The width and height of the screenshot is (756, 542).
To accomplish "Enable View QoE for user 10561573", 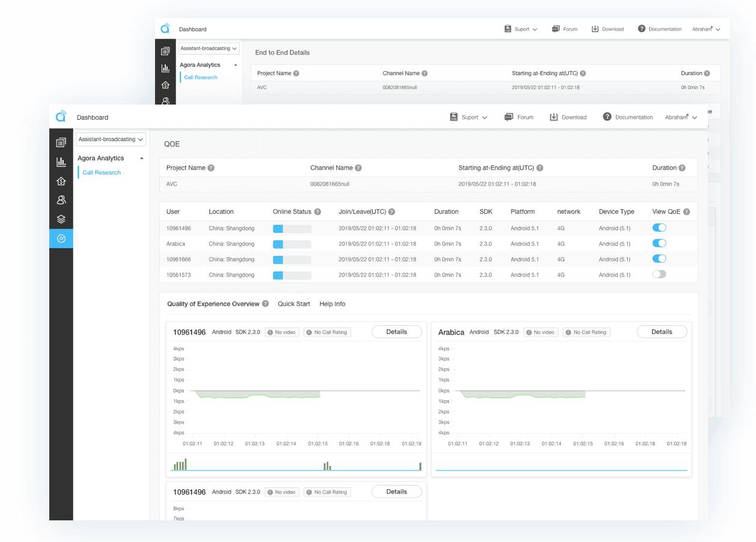I will pos(659,275).
